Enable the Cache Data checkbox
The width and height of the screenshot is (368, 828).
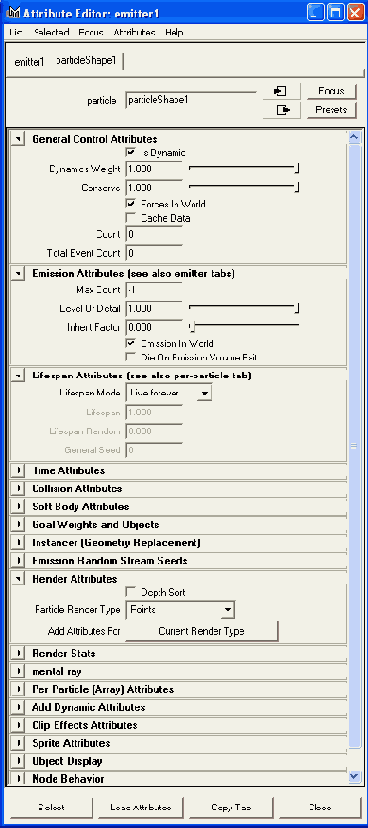(130, 218)
